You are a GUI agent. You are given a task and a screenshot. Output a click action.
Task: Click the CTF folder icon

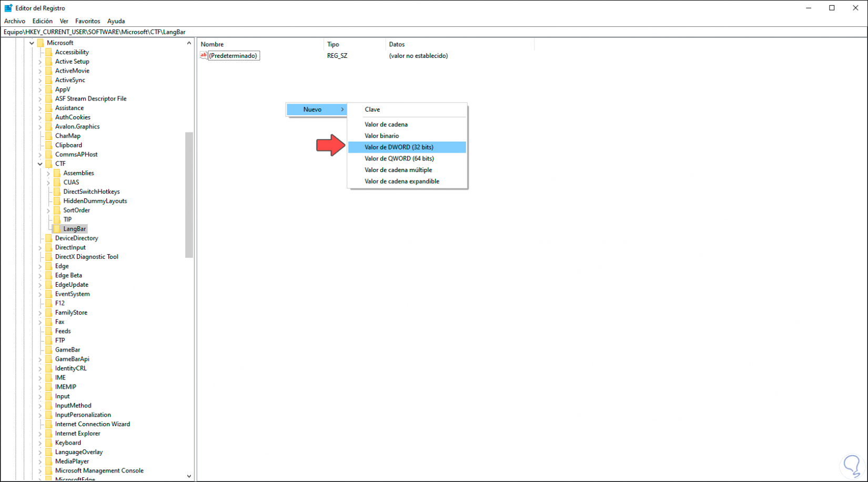pos(48,164)
